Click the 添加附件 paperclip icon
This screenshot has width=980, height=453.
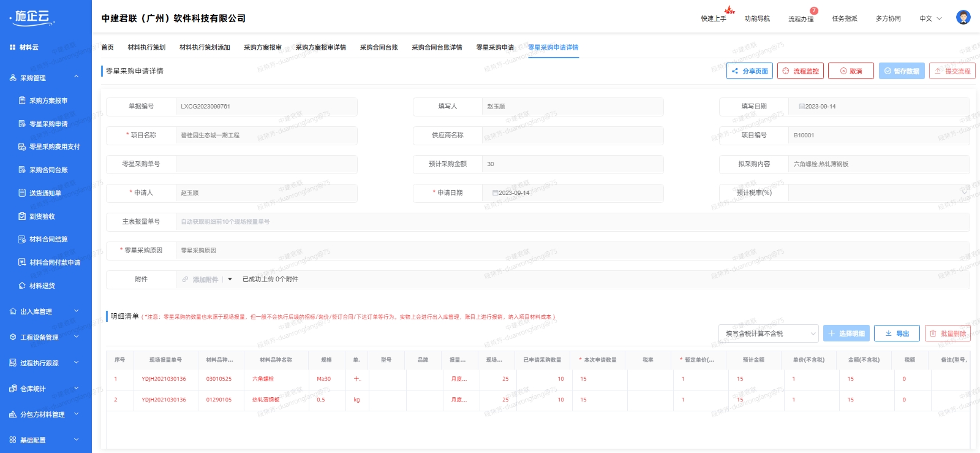tap(186, 280)
